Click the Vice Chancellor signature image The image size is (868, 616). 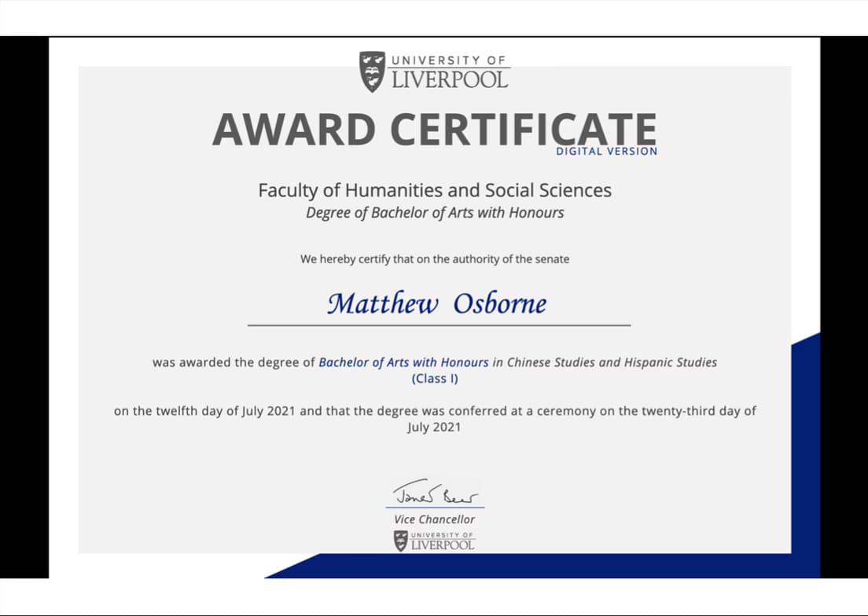click(x=435, y=493)
